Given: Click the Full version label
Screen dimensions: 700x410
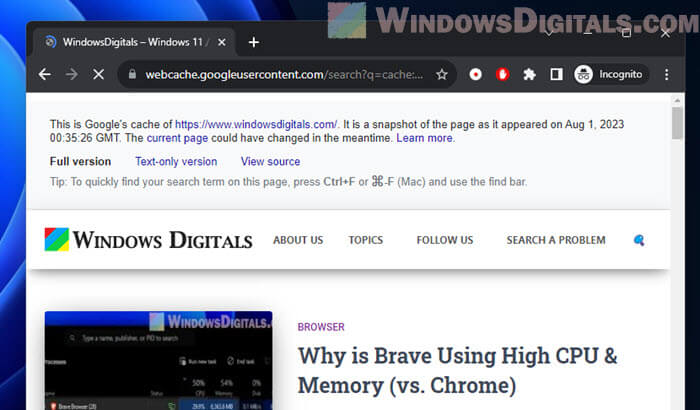Looking at the screenshot, I should point(80,161).
